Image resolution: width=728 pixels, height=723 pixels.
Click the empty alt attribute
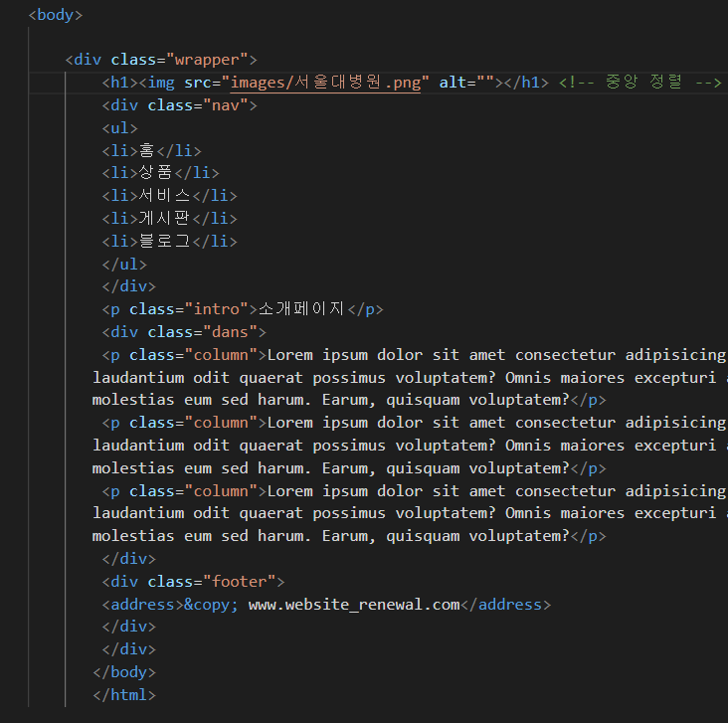pos(466,83)
